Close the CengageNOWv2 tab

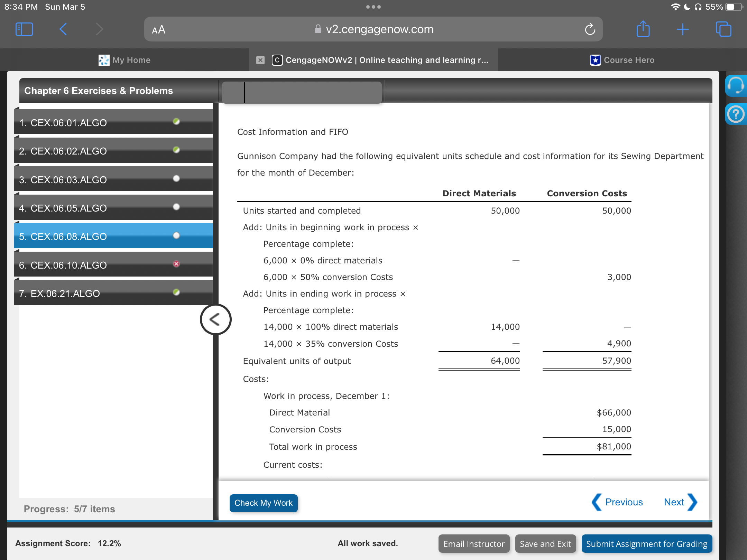(x=260, y=60)
